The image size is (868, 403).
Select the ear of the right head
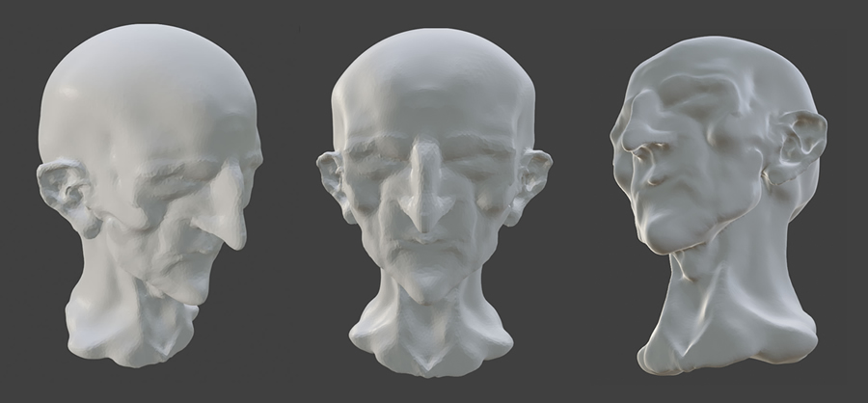(800, 143)
